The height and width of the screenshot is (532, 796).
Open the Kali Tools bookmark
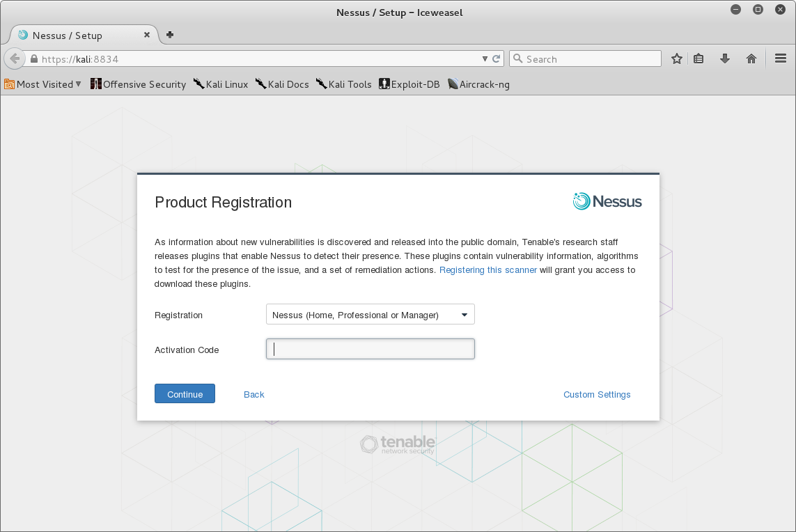[x=344, y=84]
